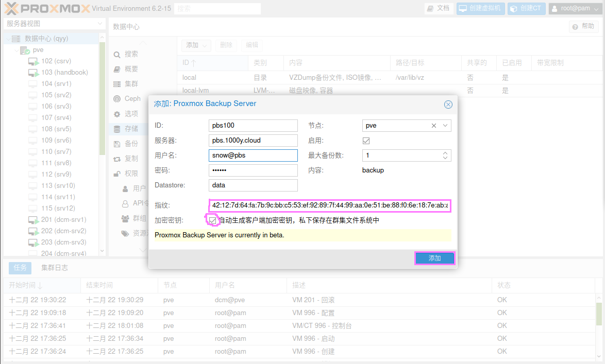Select the VM 103 (handbook) monitor icon
This screenshot has width=605, height=364.
click(x=33, y=73)
